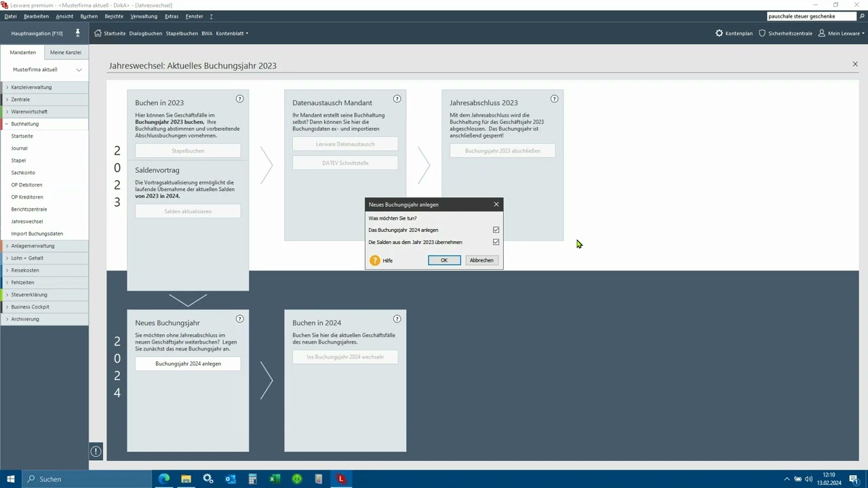Open help for Neues Buchungsjahr card
Screen dimensions: 868x488
tap(239, 319)
